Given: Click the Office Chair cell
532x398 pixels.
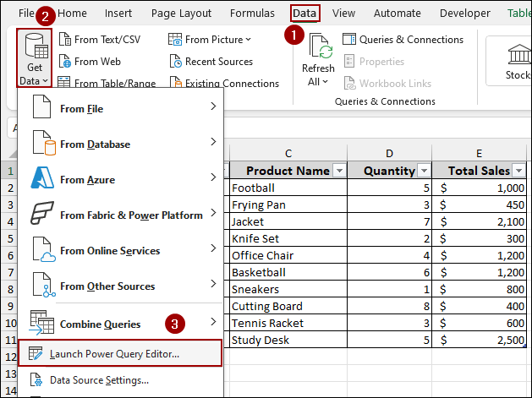Looking at the screenshot, I should (x=288, y=255).
